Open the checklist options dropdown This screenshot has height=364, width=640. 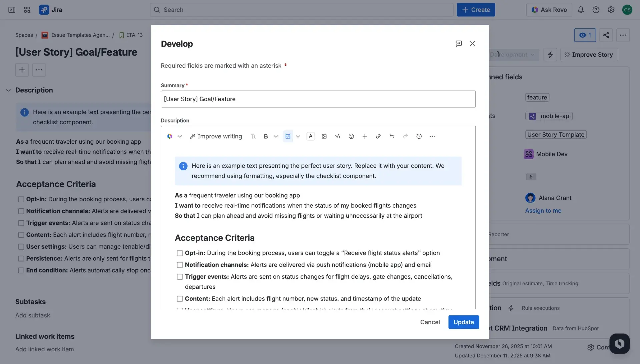point(298,136)
